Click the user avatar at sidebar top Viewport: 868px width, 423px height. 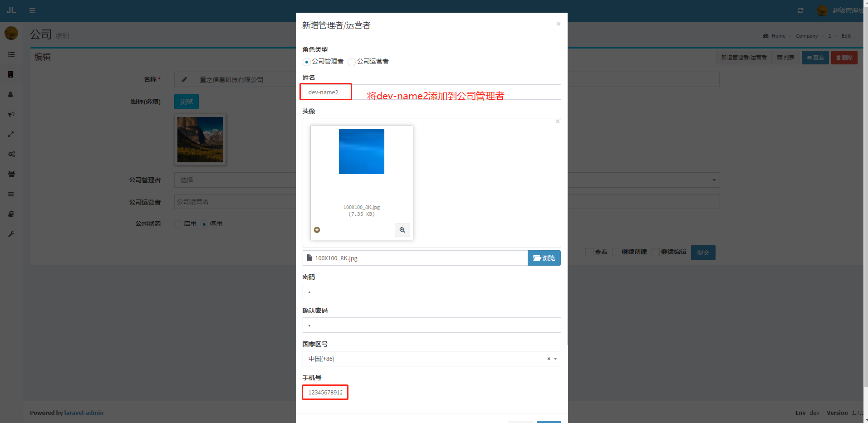point(11,33)
